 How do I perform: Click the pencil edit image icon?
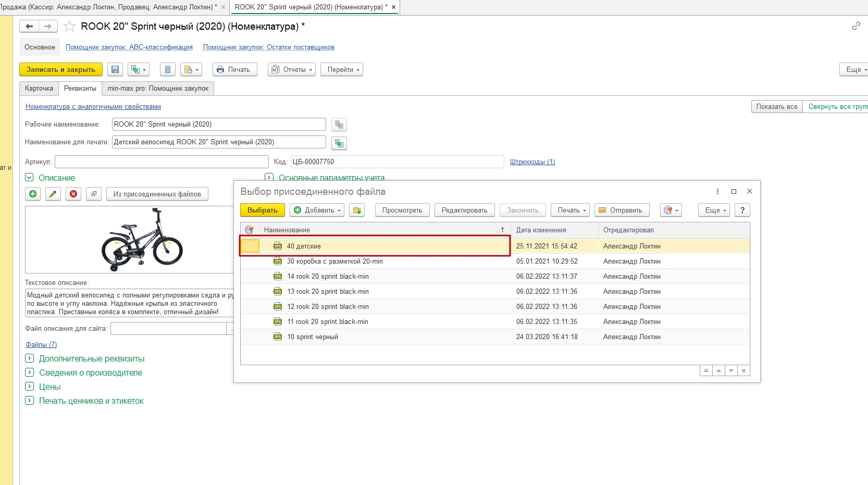point(53,194)
